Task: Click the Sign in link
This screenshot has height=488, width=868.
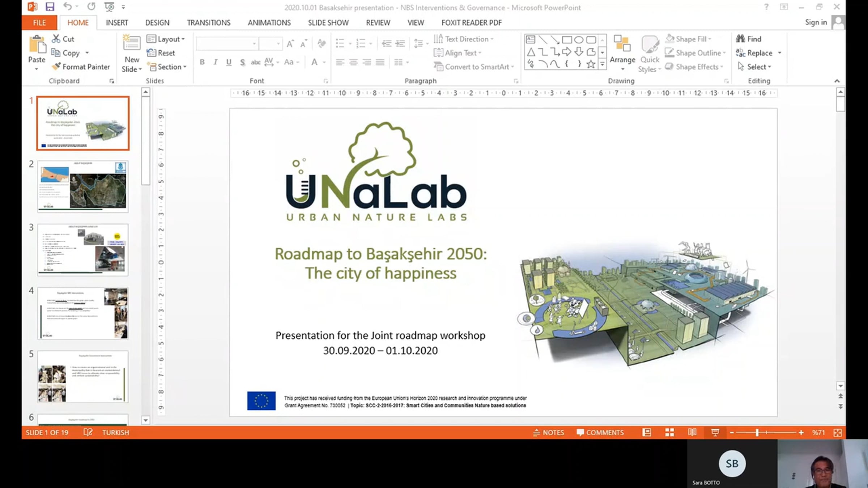Action: (x=816, y=22)
